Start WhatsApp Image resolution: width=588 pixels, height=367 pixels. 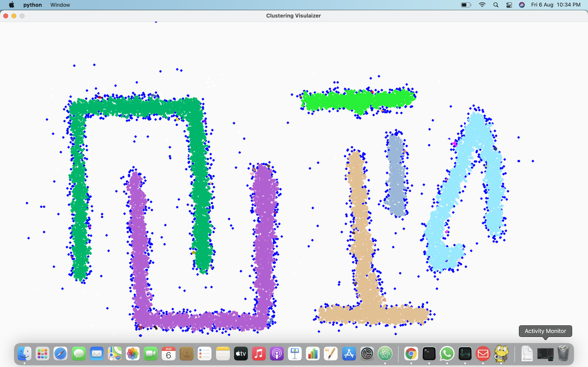pos(447,354)
